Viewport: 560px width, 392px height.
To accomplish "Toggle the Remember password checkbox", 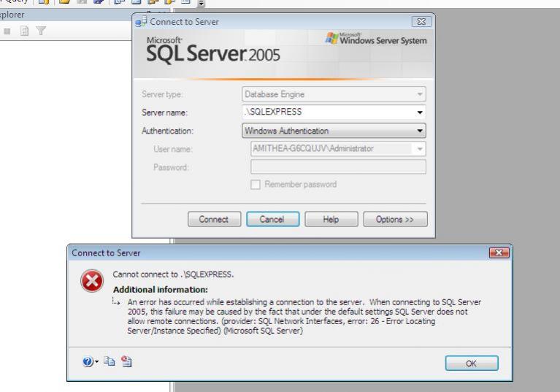I will [x=256, y=185].
